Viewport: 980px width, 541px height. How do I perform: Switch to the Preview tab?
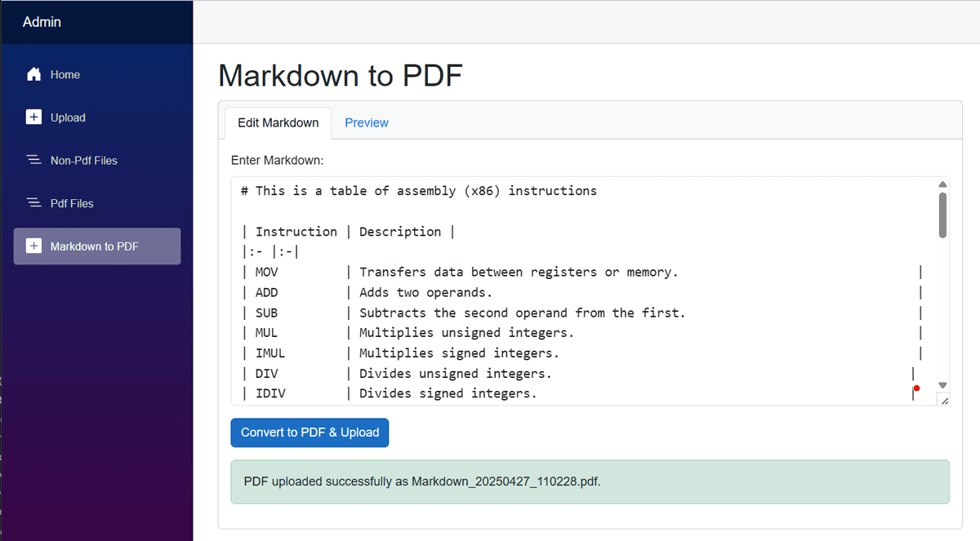point(367,122)
